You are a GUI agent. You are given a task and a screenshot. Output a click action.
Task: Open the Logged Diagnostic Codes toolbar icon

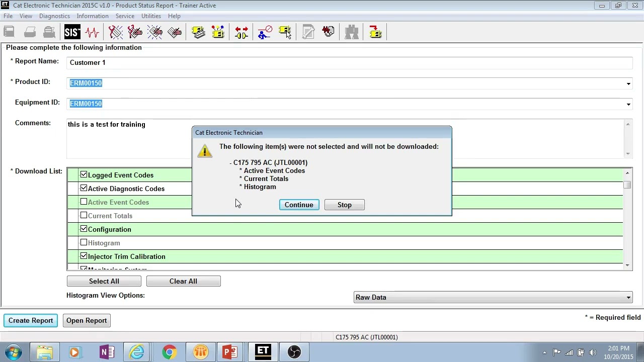[x=135, y=33]
